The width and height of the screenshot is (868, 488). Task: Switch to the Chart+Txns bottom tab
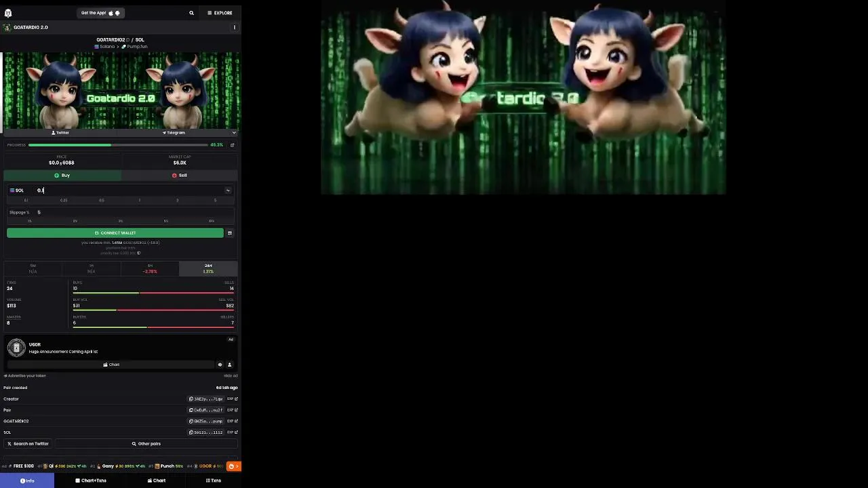point(91,481)
